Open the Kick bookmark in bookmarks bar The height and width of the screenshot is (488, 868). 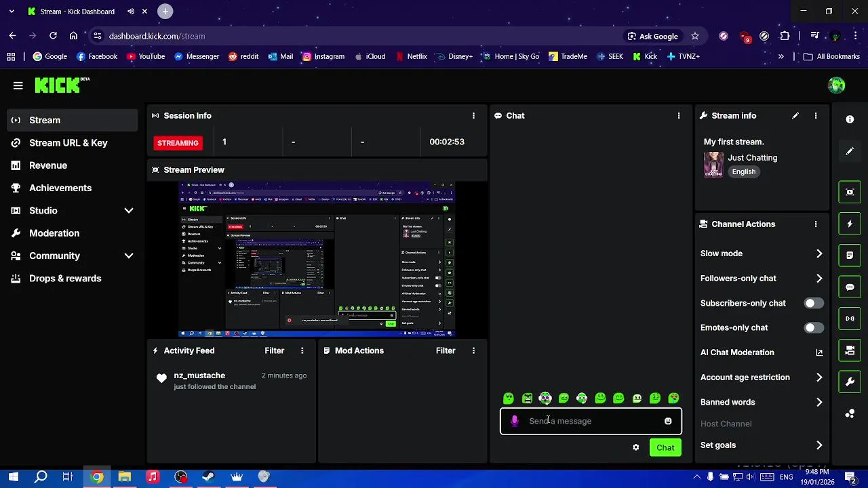tap(645, 57)
